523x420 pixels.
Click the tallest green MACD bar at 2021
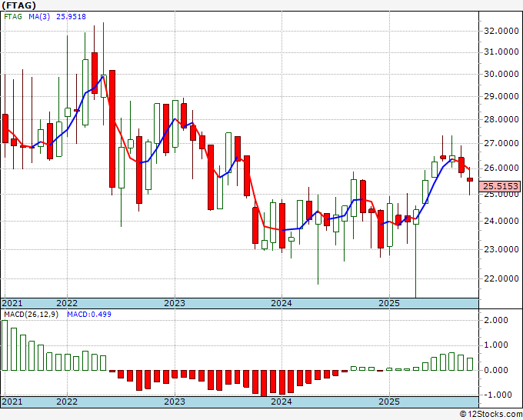coord(5,345)
